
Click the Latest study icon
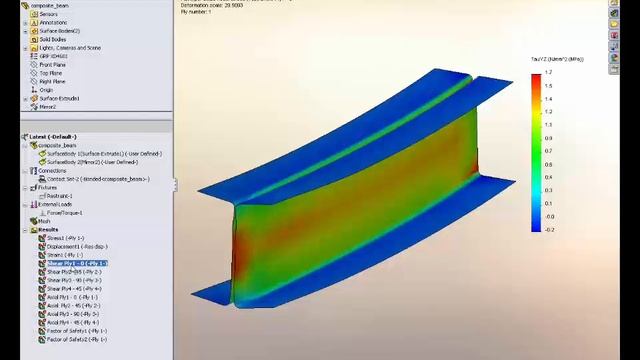25,137
